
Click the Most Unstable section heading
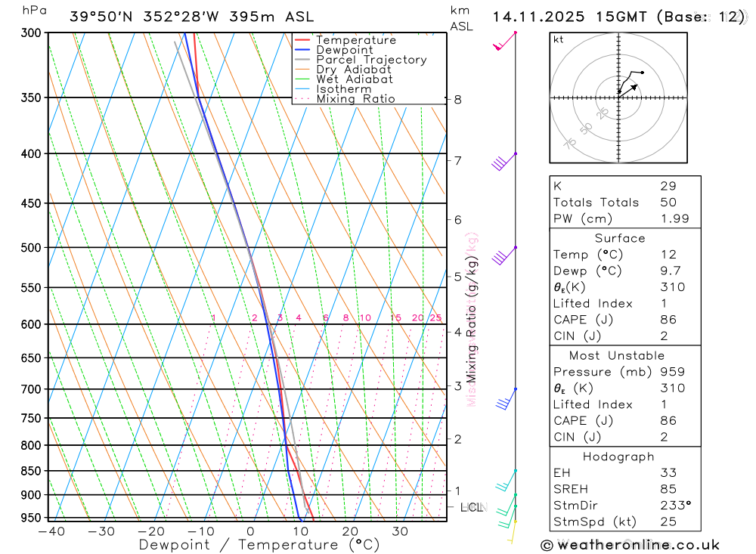point(617,356)
